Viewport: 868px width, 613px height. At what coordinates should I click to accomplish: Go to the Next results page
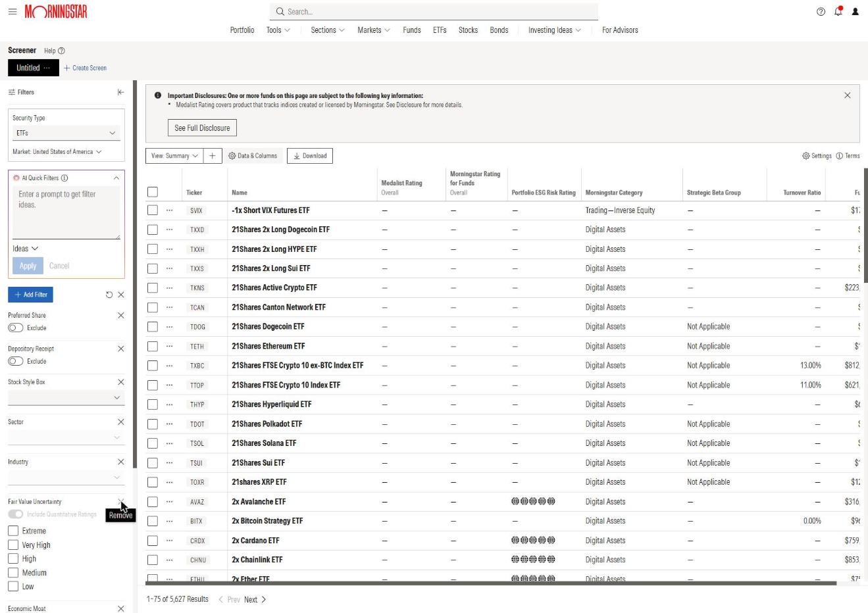pos(255,600)
